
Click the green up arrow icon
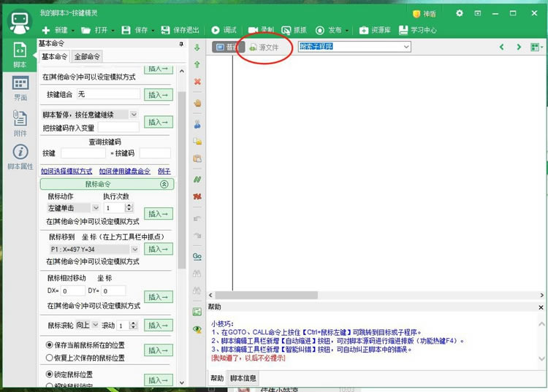click(x=197, y=65)
